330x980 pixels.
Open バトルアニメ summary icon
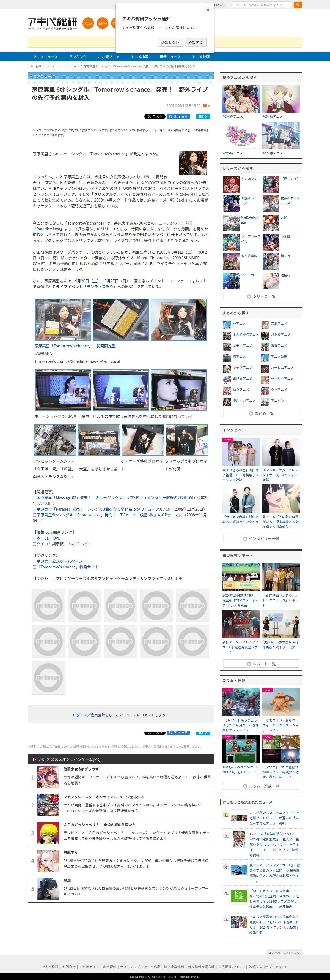click(265, 336)
